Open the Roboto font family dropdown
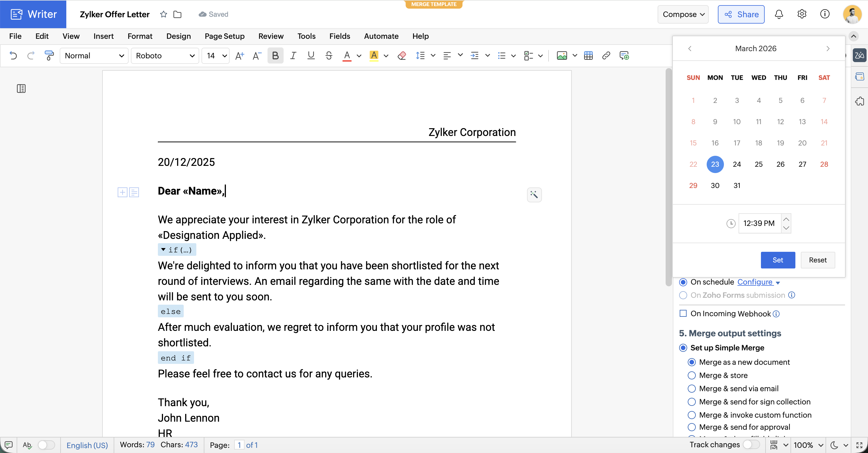The width and height of the screenshot is (868, 453). (165, 55)
